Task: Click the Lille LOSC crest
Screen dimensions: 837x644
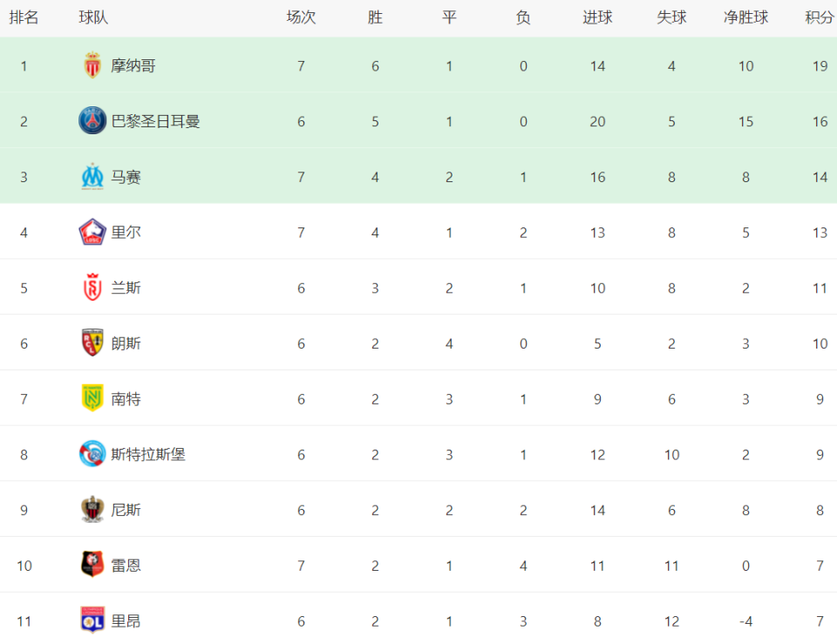Action: pyautogui.click(x=92, y=232)
